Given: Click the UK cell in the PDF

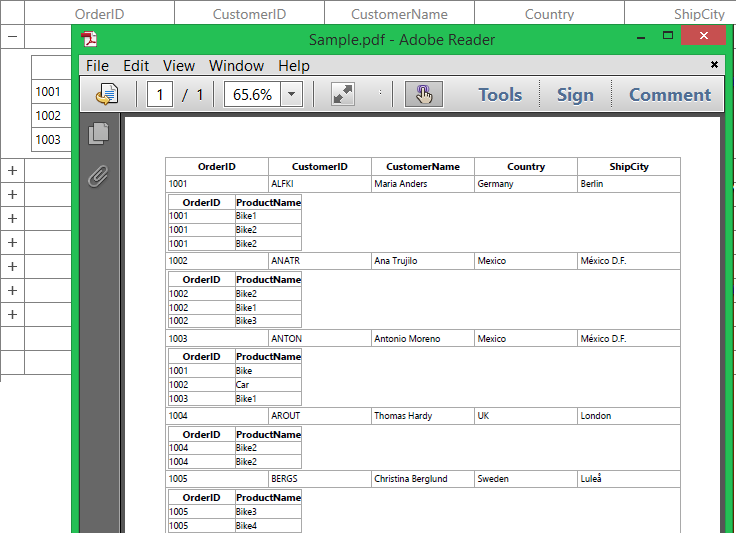Looking at the screenshot, I should pos(526,416).
